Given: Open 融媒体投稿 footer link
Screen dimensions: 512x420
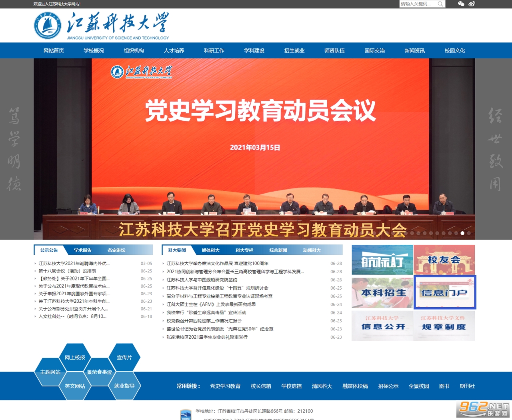Looking at the screenshot, I should (355, 386).
